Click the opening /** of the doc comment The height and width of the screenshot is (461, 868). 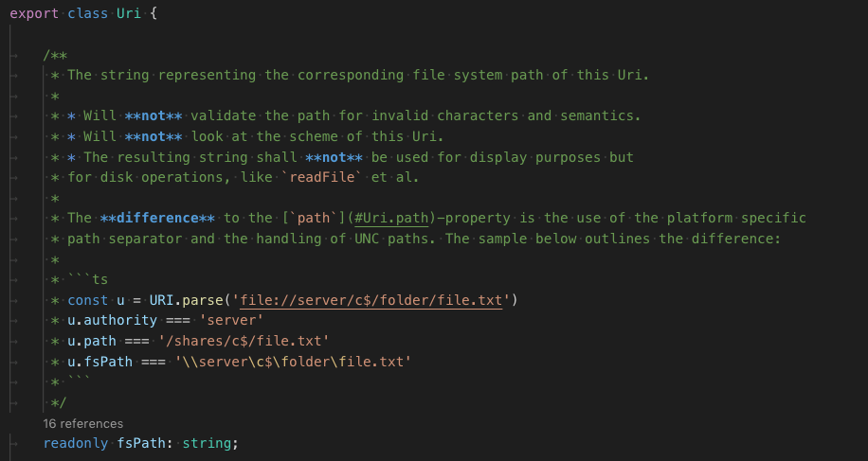(55, 55)
